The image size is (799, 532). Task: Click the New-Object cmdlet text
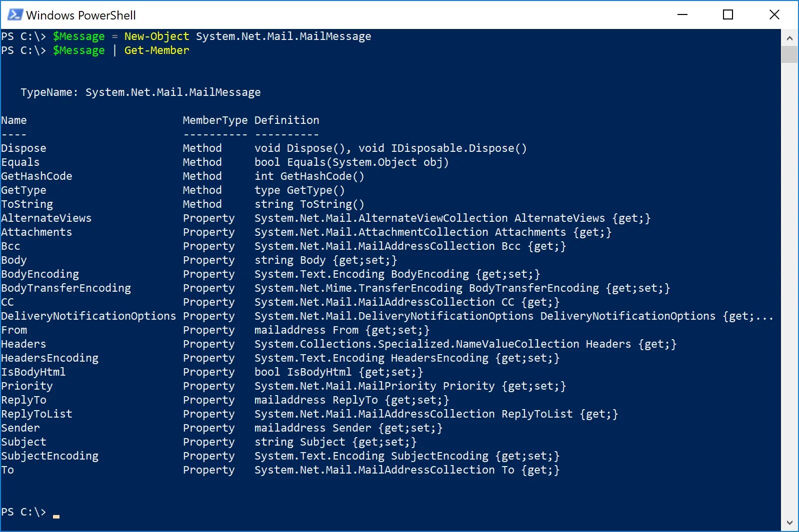156,36
